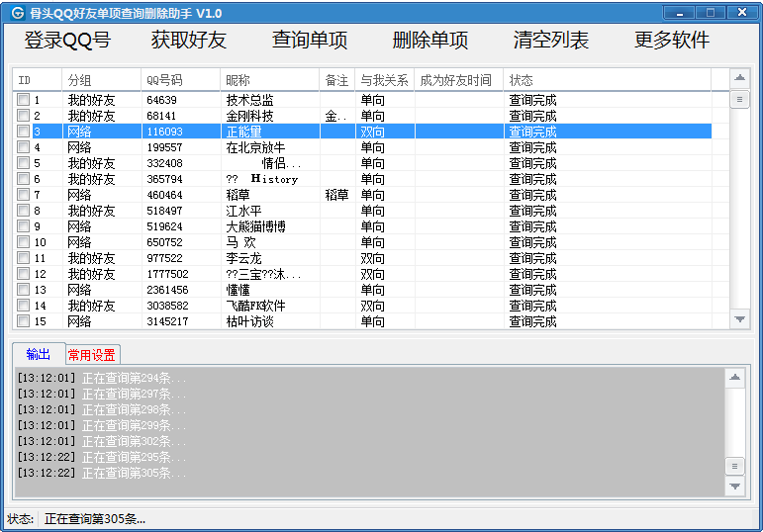Image resolution: width=763 pixels, height=532 pixels.
Task: Click the app logo icon in title bar
Action: [18, 13]
